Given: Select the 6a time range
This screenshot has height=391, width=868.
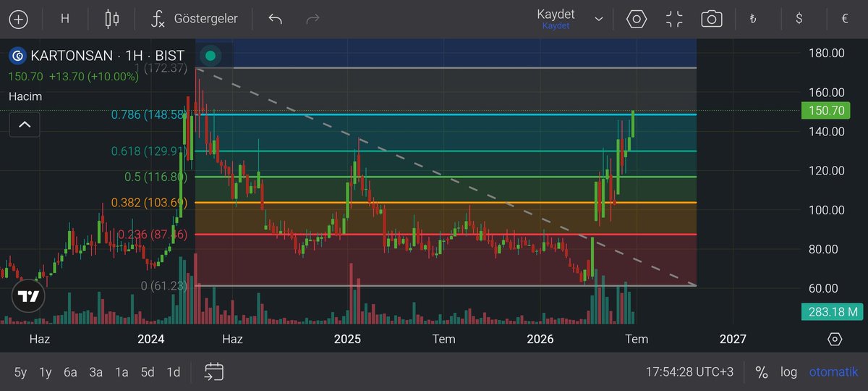Looking at the screenshot, I should pos(70,372).
